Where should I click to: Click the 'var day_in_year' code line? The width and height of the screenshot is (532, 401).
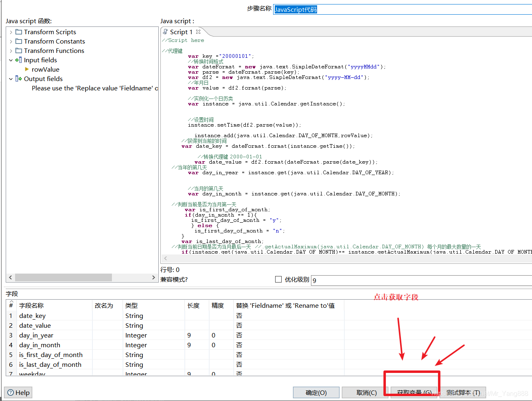click(x=291, y=173)
